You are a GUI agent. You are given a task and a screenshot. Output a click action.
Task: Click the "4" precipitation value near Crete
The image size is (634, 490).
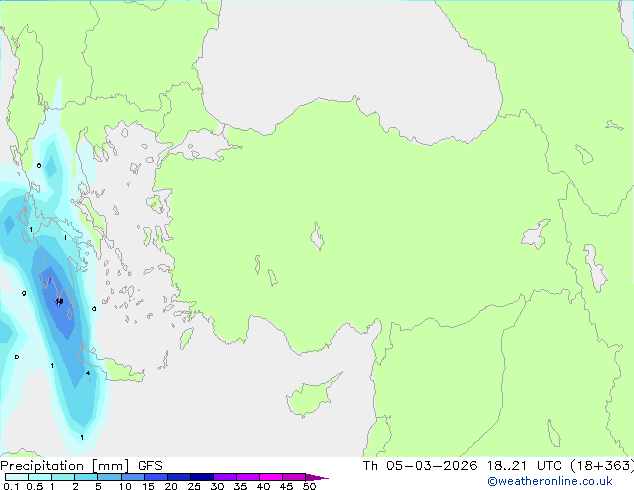(x=88, y=373)
